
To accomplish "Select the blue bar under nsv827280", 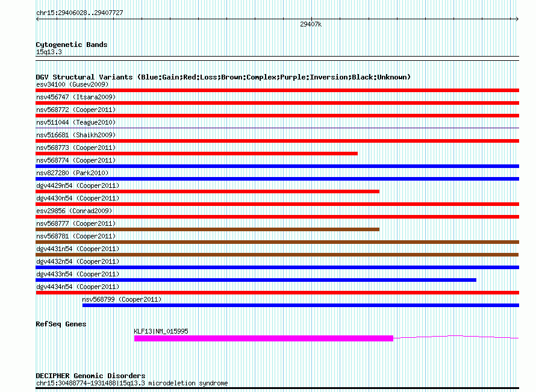I will 277,179.
